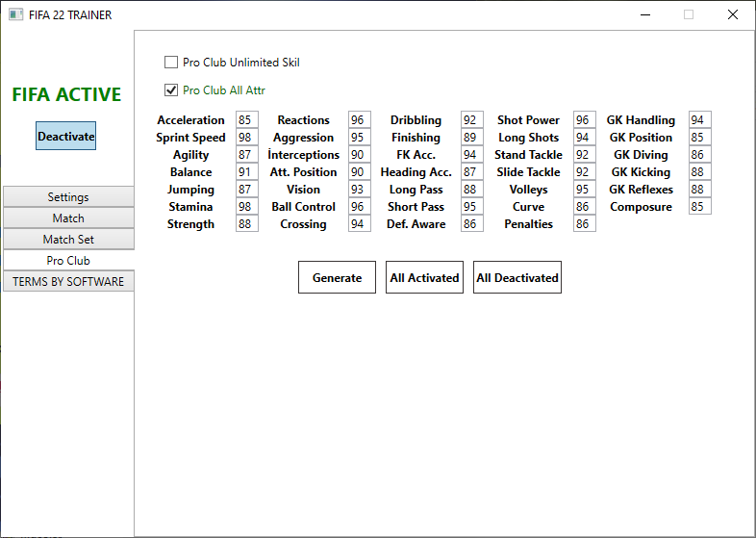Screen dimensions: 756x538
Task: Close the FIFA 22 Trainer window
Action: (732, 15)
